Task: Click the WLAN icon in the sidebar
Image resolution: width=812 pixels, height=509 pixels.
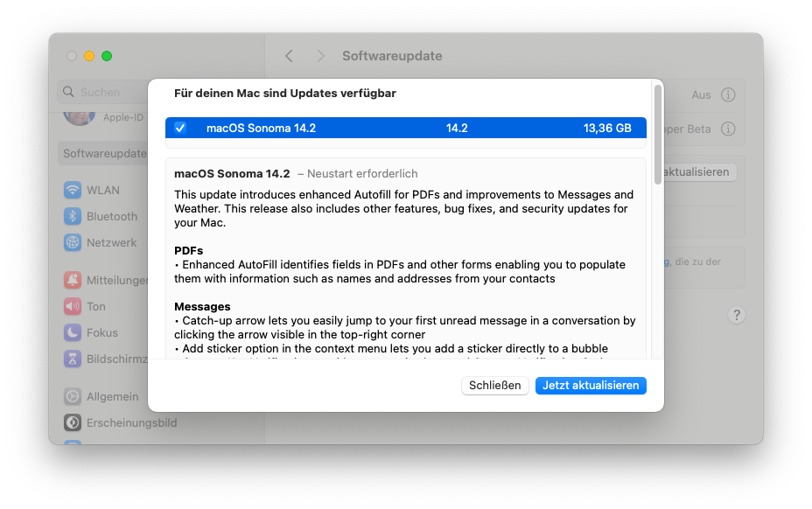Action: coord(73,190)
